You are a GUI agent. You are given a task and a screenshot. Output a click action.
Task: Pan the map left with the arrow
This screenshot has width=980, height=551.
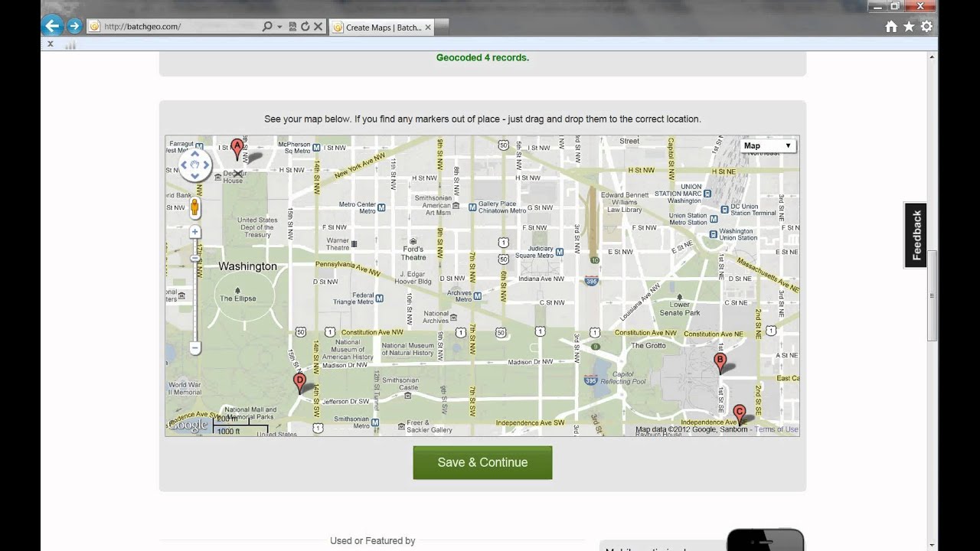184,165
